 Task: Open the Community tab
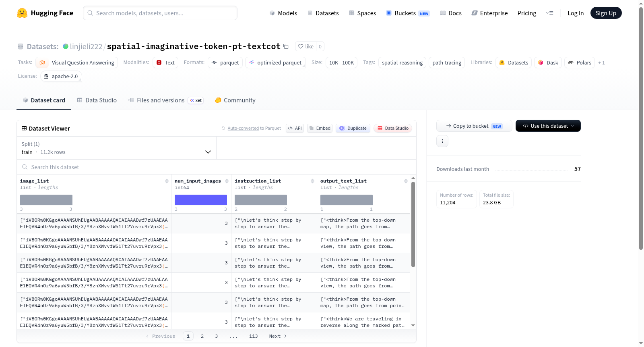[235, 100]
